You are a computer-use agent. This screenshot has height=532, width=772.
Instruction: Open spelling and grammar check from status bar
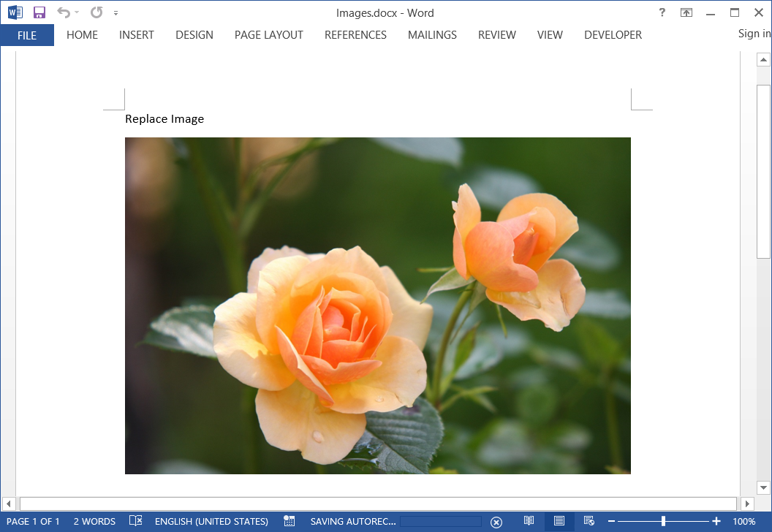pos(136,521)
